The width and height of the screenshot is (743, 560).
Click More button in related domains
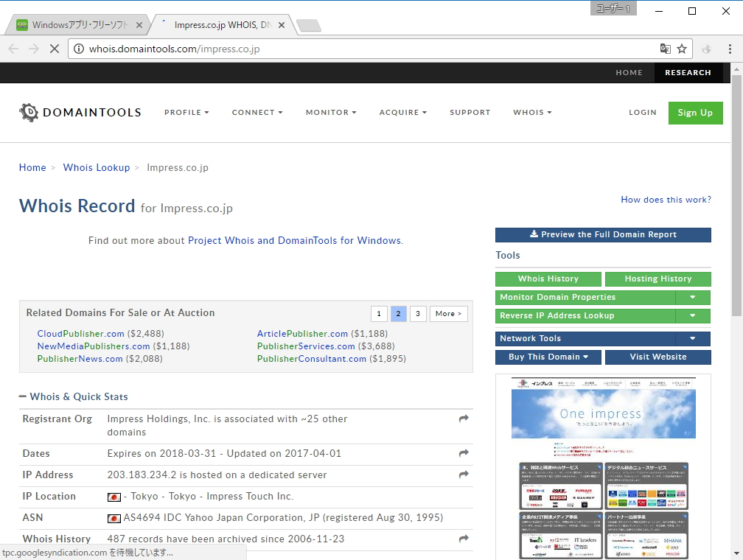click(x=448, y=314)
